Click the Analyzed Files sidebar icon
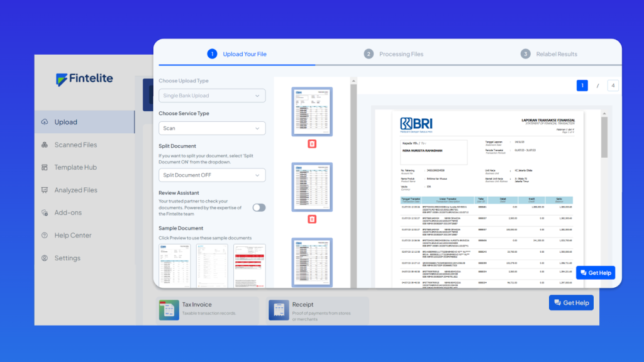Viewport: 644px width, 362px height. [45, 190]
